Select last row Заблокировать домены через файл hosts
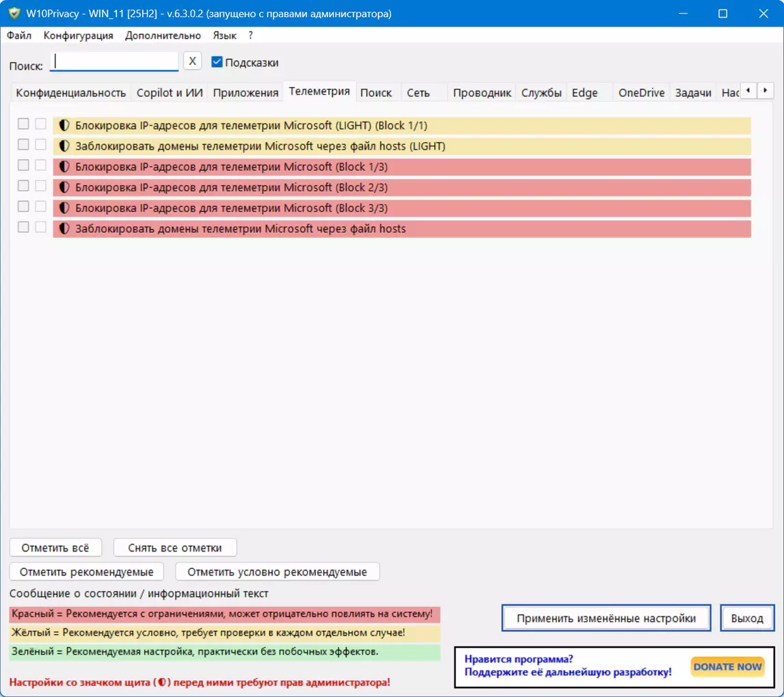The width and height of the screenshot is (784, 697). (x=401, y=228)
